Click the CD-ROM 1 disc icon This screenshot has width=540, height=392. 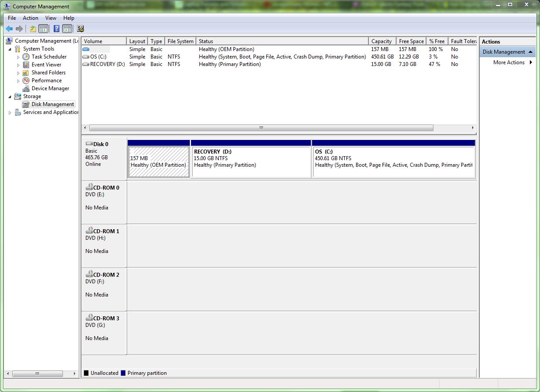(89, 231)
